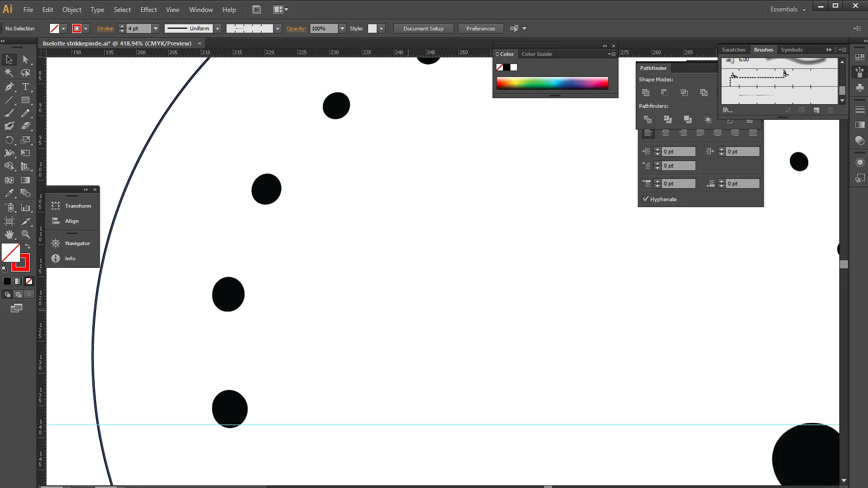This screenshot has height=488, width=868.
Task: Switch to the Color Guide tab
Action: 537,54
